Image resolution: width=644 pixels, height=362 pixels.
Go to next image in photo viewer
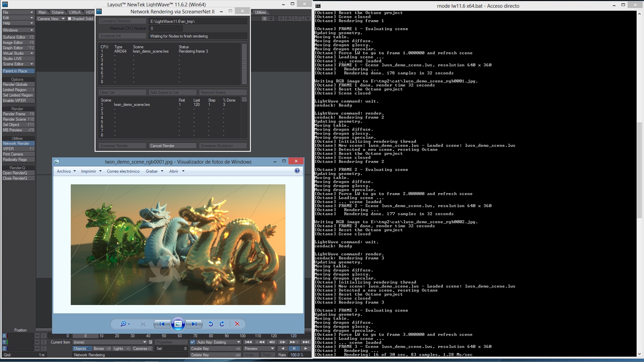[x=194, y=324]
